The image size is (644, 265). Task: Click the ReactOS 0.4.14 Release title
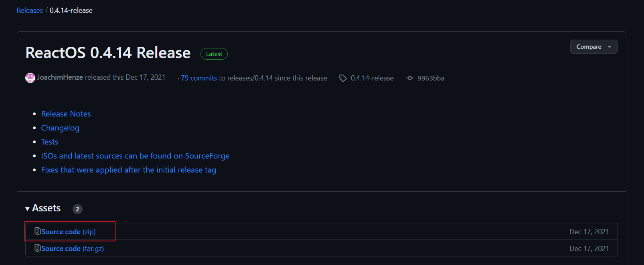pyautogui.click(x=108, y=53)
